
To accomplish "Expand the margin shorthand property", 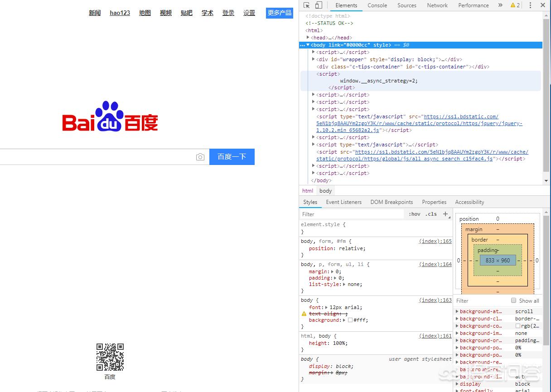I will [x=332, y=271].
